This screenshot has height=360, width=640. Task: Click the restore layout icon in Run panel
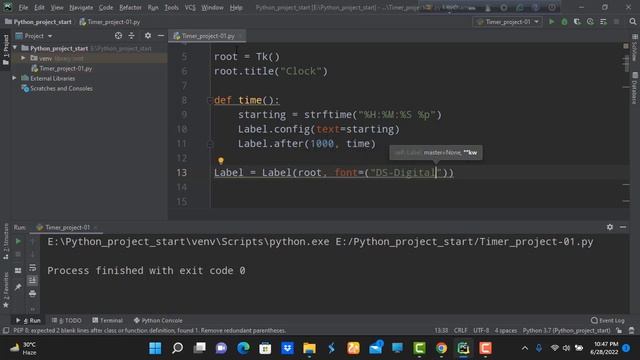(x=18, y=270)
